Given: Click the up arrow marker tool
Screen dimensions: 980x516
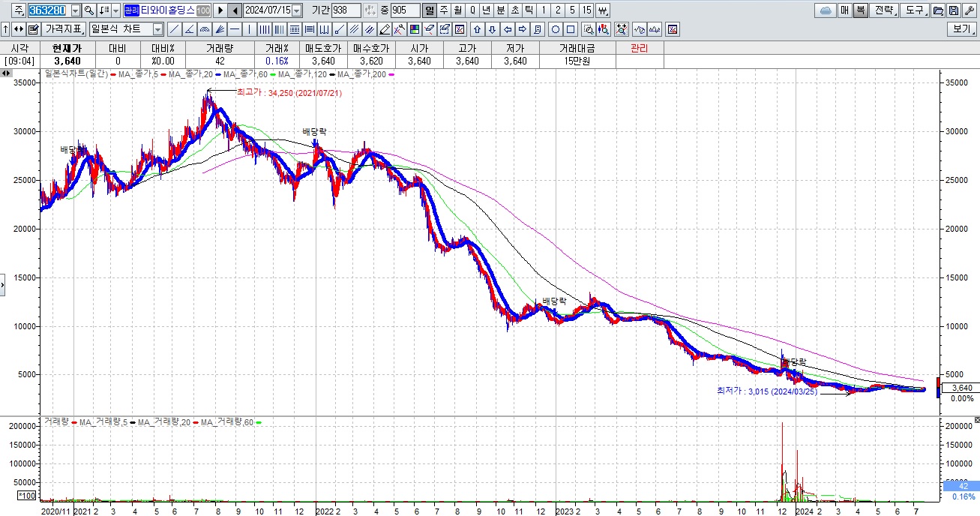Looking at the screenshot, I should click(477, 29).
